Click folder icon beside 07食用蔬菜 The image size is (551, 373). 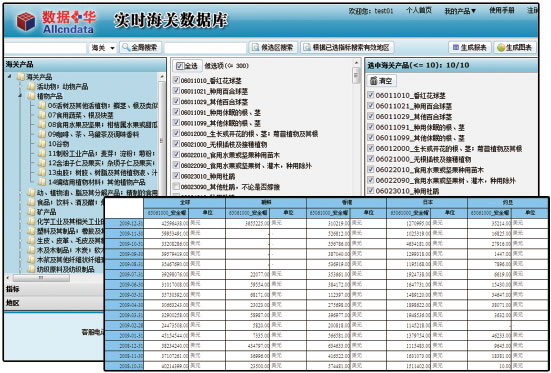[42, 115]
